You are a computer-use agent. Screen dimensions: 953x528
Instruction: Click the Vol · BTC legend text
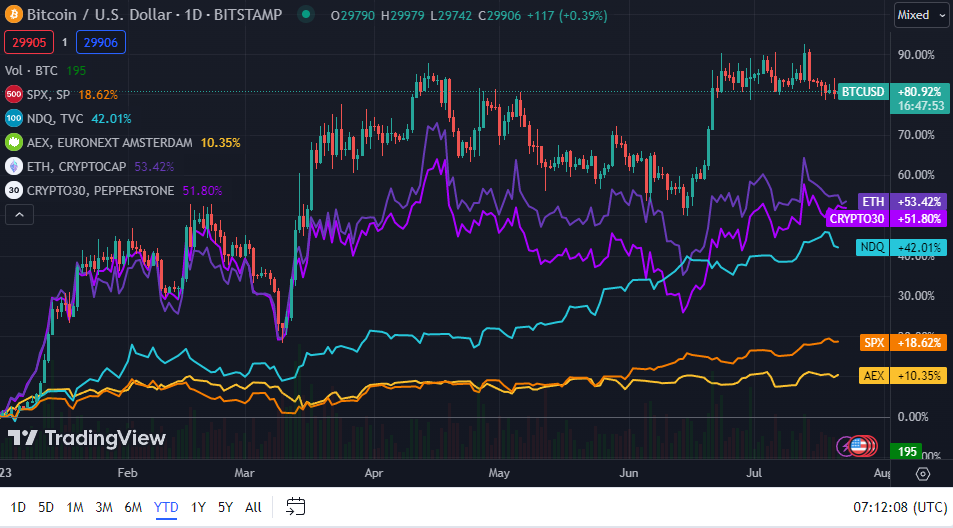[32, 70]
